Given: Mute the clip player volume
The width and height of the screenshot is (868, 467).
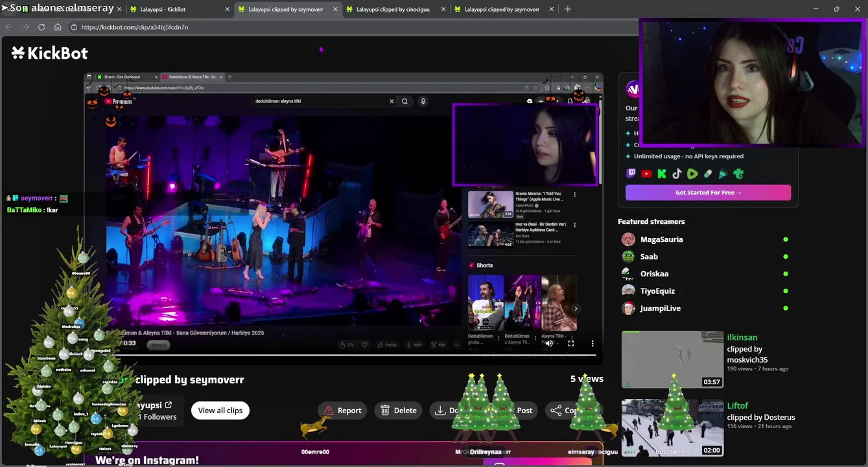Looking at the screenshot, I should click(x=549, y=344).
